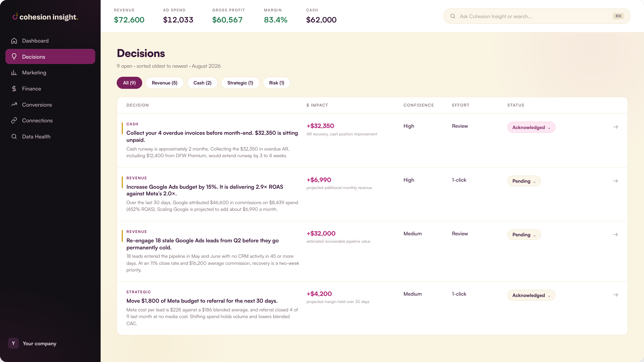Screen dimensions: 644x362
Task: Open Finance from the sidebar
Action: pos(50,88)
